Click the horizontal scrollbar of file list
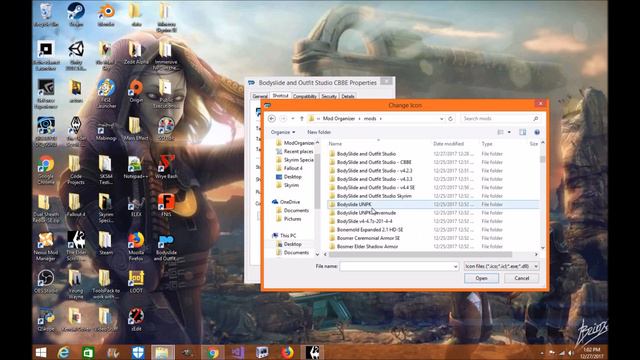This screenshot has width=640, height=360. click(x=420, y=255)
